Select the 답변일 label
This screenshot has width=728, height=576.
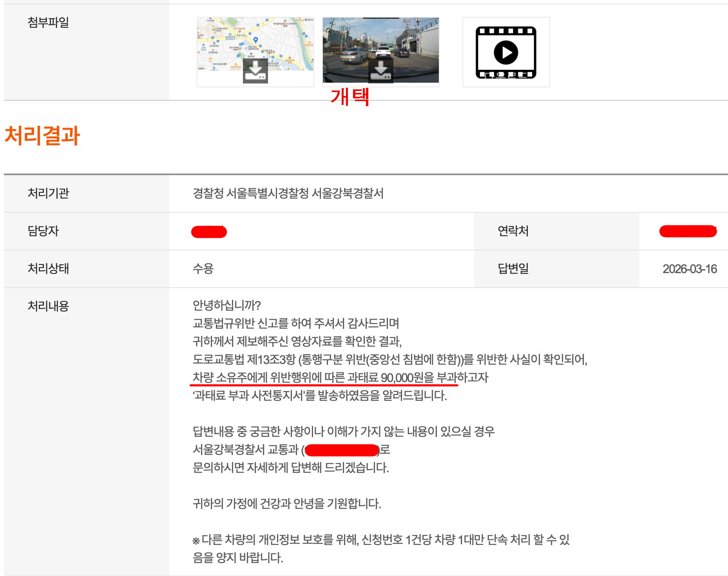tap(513, 268)
